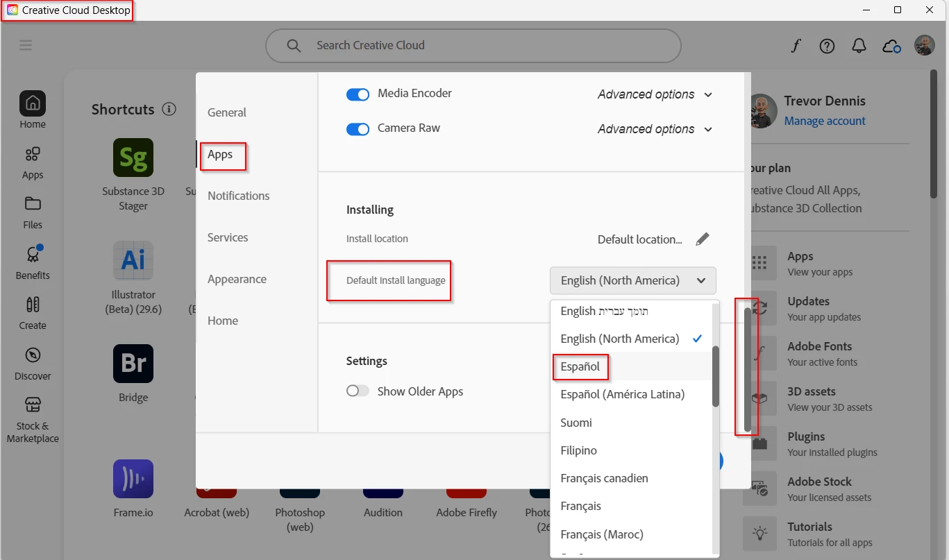Open Notifications preferences tab
949x560 pixels.
pos(239,196)
